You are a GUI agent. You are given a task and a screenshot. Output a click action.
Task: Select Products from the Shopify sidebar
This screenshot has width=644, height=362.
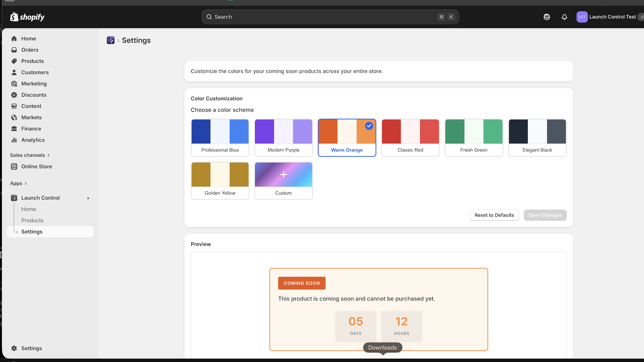tap(32, 61)
